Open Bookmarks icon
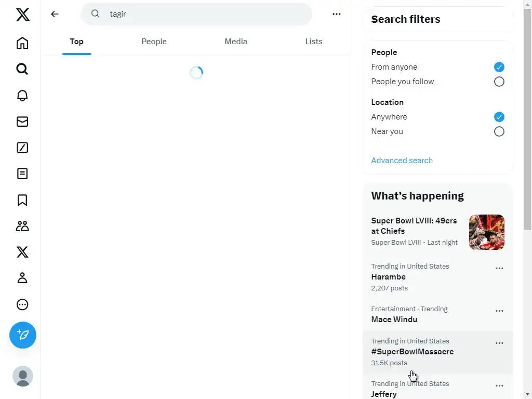This screenshot has height=399, width=532. pos(22,200)
